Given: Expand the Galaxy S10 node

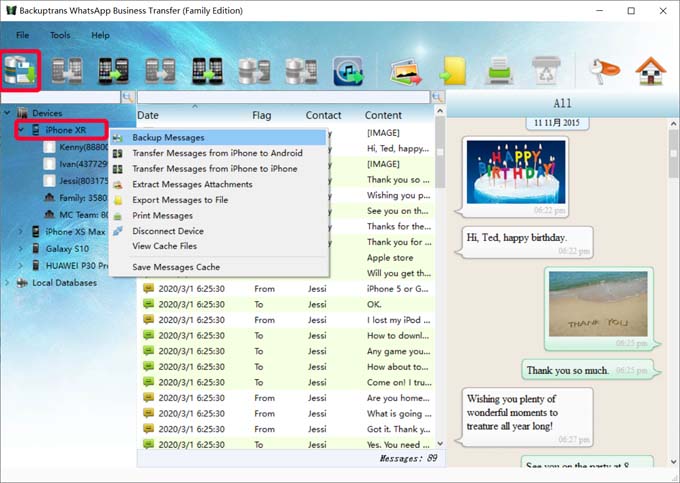Looking at the screenshot, I should point(20,249).
